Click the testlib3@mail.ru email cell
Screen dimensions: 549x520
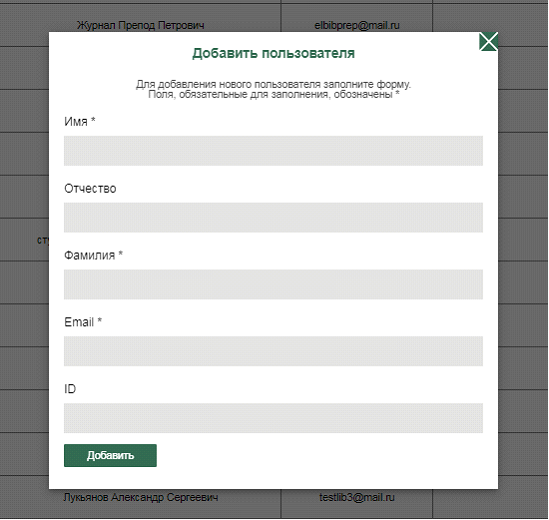pos(357,497)
